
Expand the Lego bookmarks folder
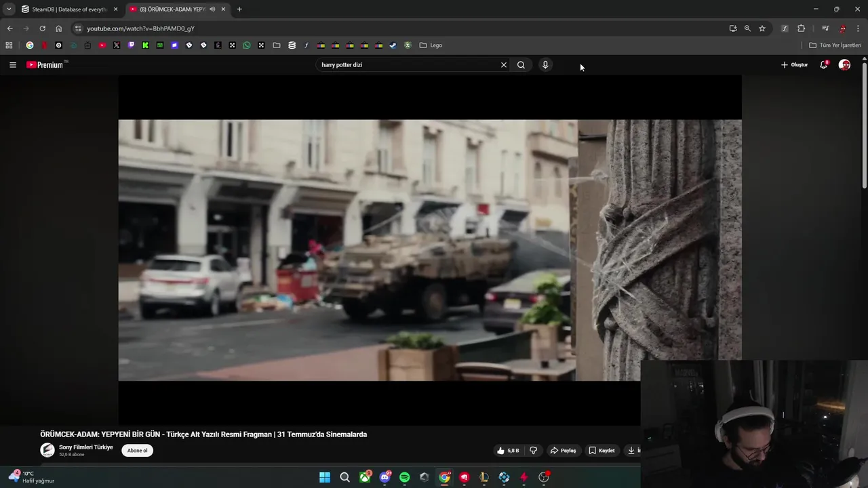[431, 45]
